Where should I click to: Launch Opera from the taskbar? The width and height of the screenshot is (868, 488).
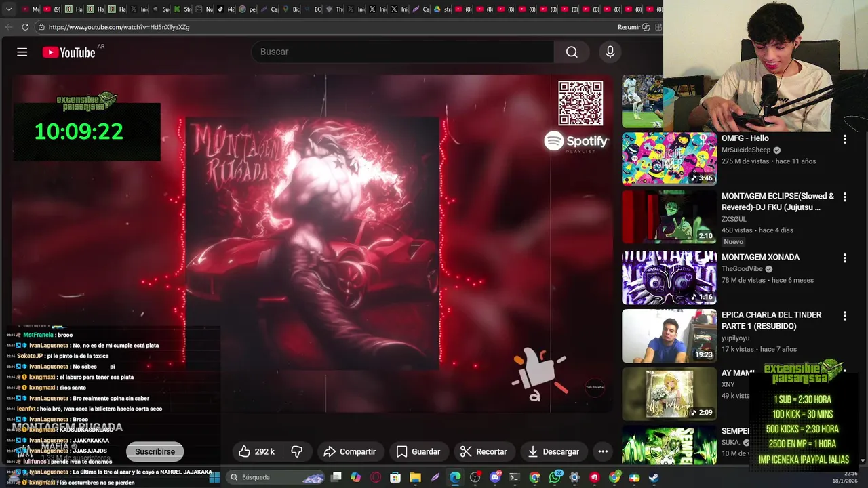click(x=376, y=477)
